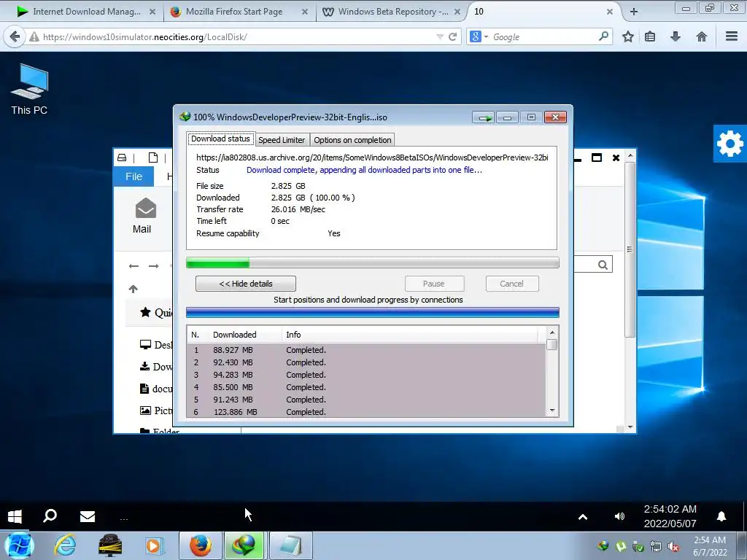Select connection row 1 with 88.927 MB
Viewport: 747px width, 560px height.
click(366, 350)
